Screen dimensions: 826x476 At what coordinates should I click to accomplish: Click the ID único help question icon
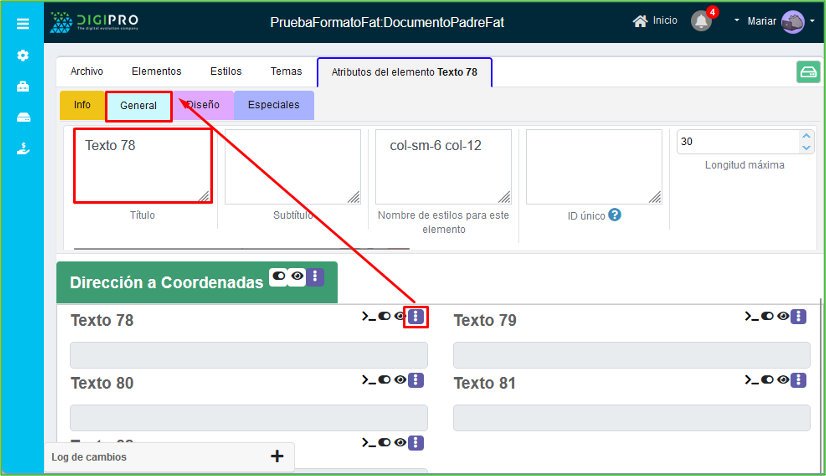pos(615,215)
